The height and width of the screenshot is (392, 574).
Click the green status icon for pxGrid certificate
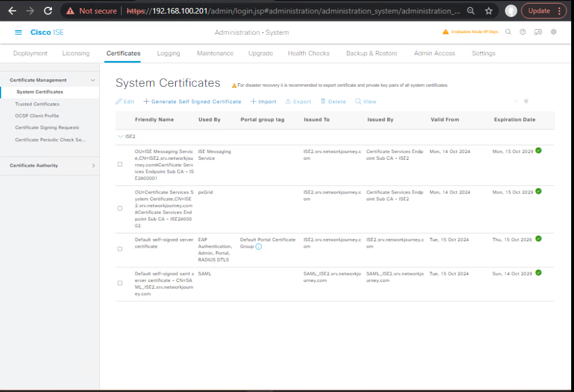pyautogui.click(x=539, y=191)
